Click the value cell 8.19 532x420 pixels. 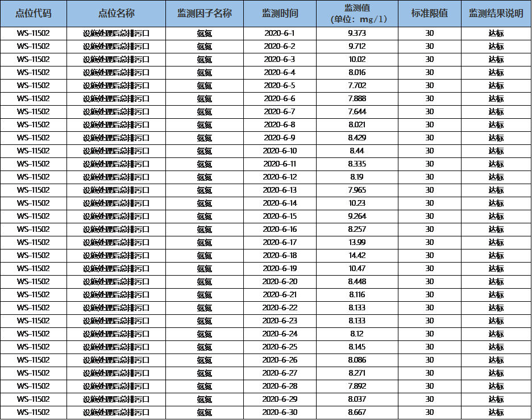click(358, 177)
